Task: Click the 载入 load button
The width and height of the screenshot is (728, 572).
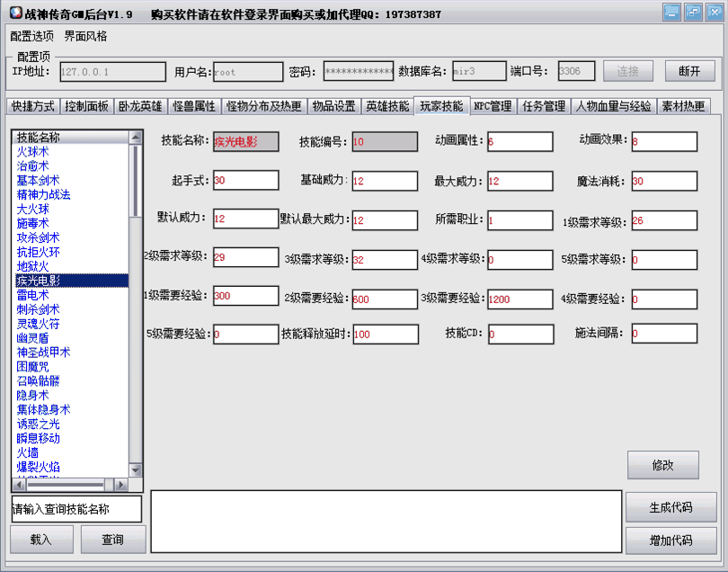Action: click(41, 540)
